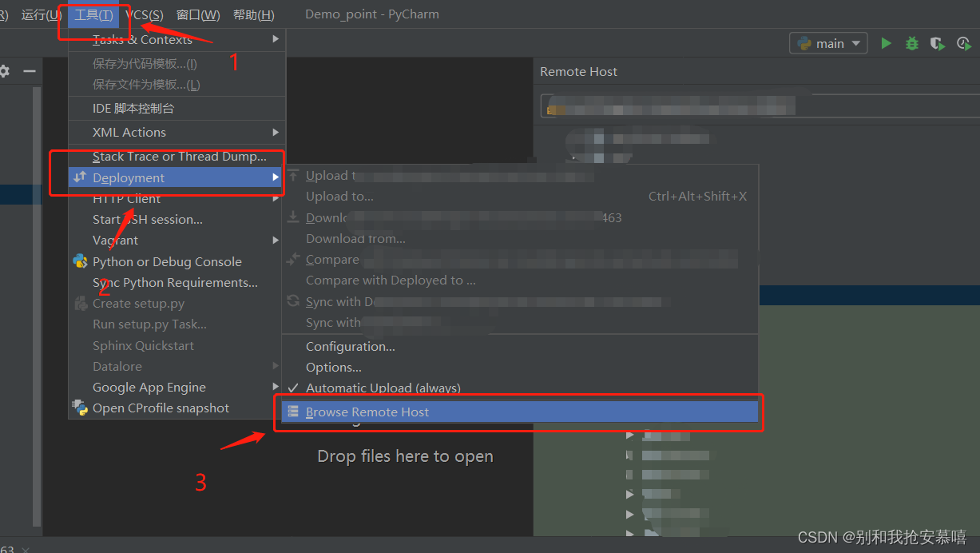Open the VCS(S) menu
The height and width of the screenshot is (553, 980).
point(144,14)
